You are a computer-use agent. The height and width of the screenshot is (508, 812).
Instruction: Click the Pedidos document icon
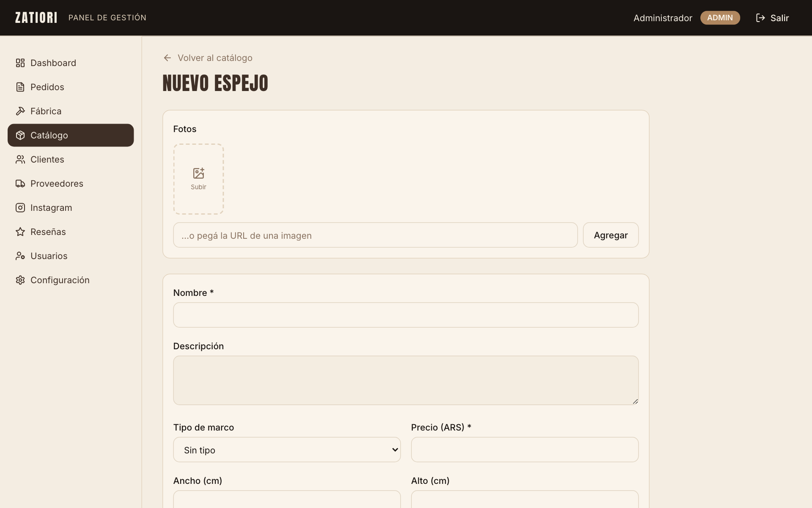click(x=20, y=87)
